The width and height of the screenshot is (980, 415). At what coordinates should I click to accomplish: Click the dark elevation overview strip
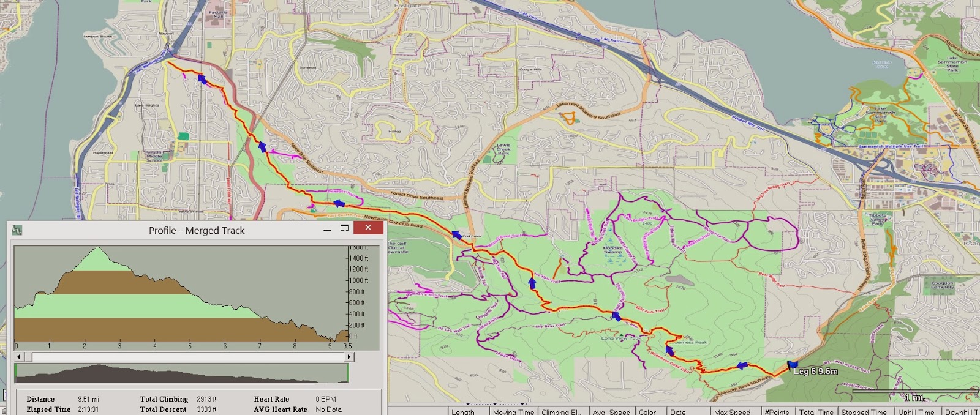181,373
